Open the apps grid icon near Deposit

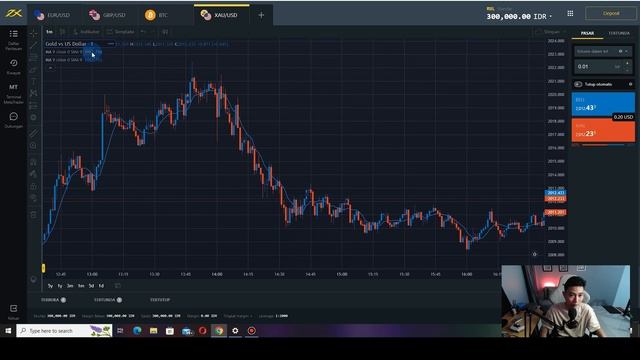pos(570,13)
